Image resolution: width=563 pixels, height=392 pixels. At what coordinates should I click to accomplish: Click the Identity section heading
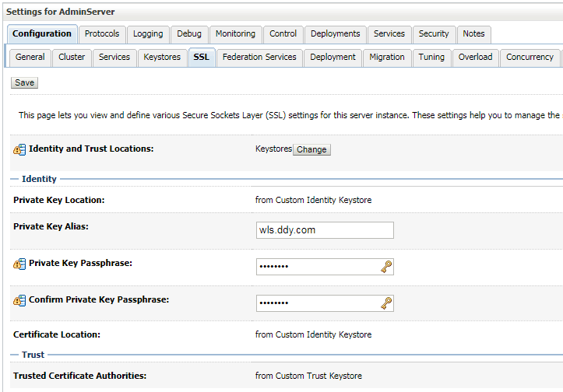click(39, 179)
